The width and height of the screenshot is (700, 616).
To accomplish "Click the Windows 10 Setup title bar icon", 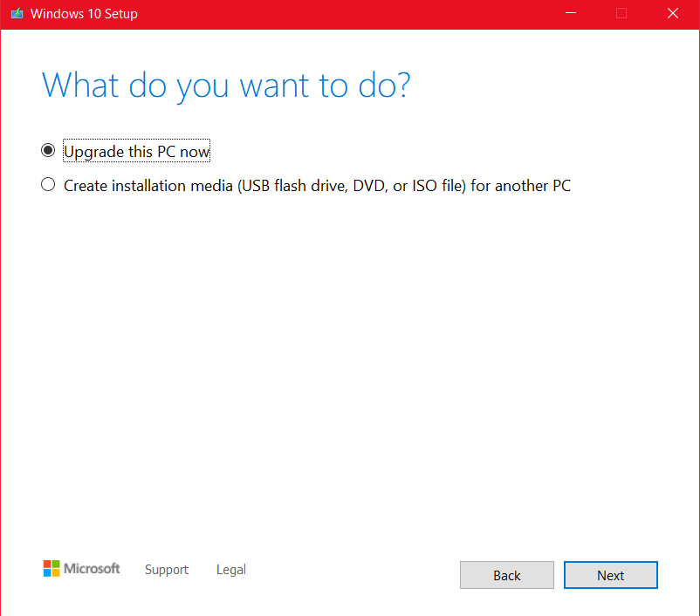I will tap(17, 14).
